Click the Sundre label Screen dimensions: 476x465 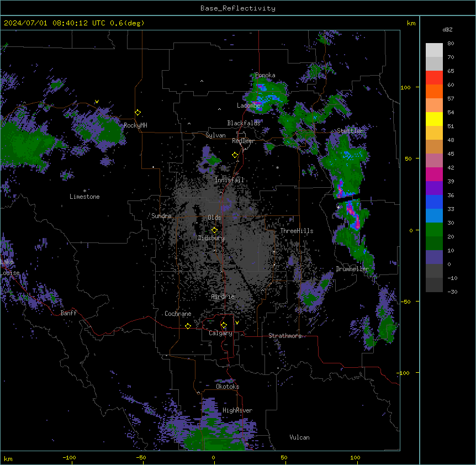161,216
